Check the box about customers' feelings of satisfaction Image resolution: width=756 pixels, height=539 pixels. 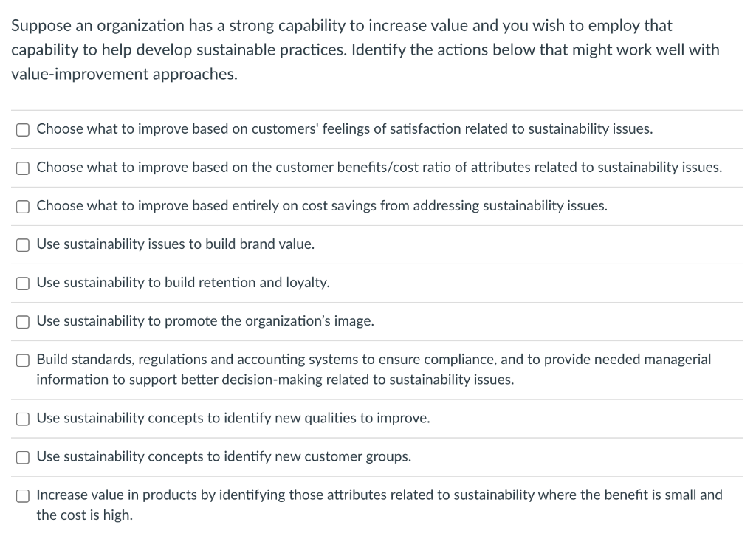click(22, 129)
